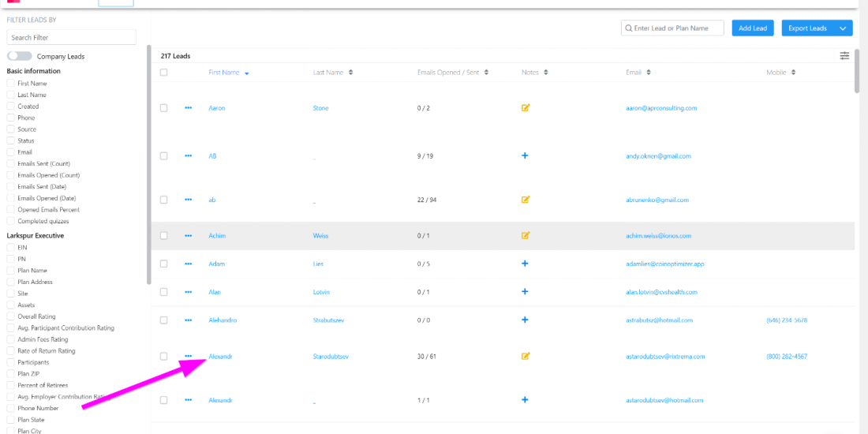Click the Add Lead button
868x434 pixels.
pos(753,28)
